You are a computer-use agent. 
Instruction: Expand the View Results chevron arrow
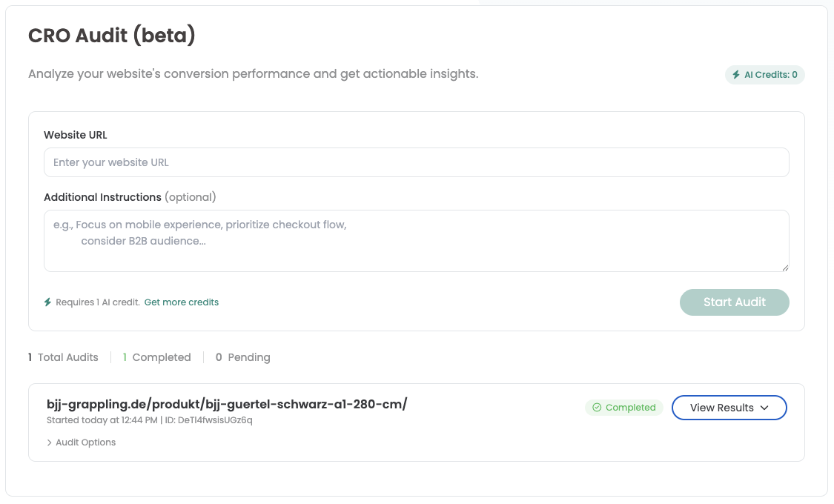tap(764, 408)
